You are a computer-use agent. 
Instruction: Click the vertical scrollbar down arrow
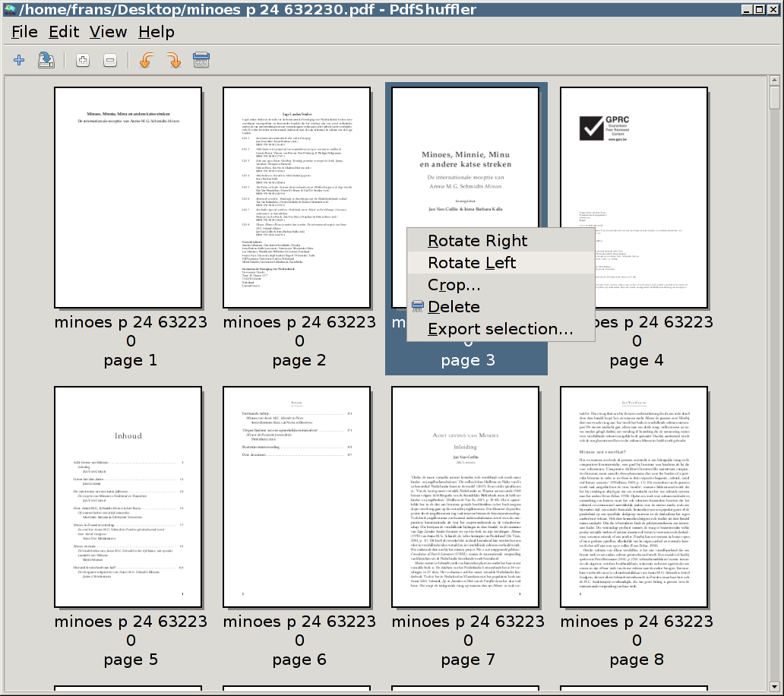774,685
